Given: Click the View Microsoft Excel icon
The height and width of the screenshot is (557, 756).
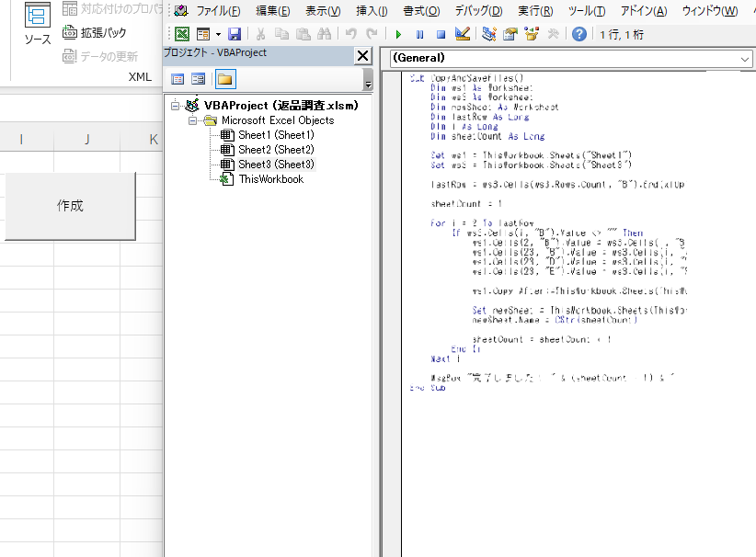Looking at the screenshot, I should [x=182, y=34].
